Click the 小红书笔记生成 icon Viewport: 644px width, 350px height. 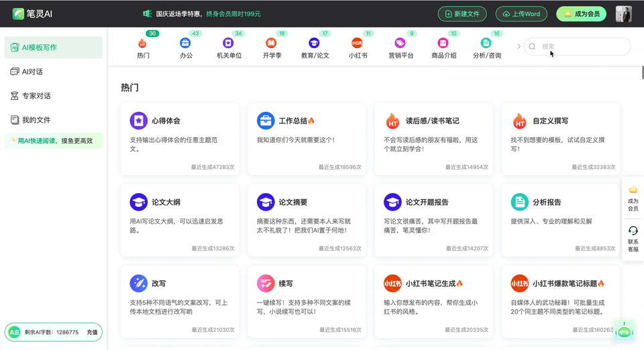[392, 284]
